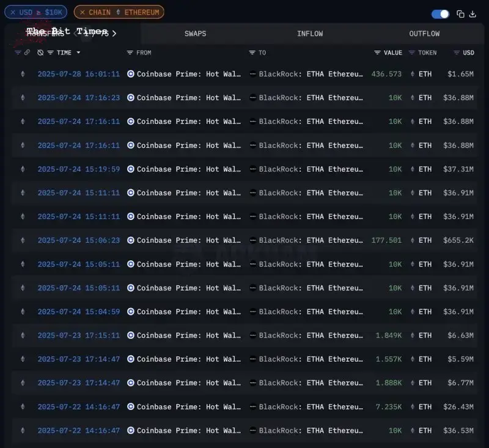
Task: Click Coinbase logo in the 2025-07-28 row
Action: click(131, 74)
